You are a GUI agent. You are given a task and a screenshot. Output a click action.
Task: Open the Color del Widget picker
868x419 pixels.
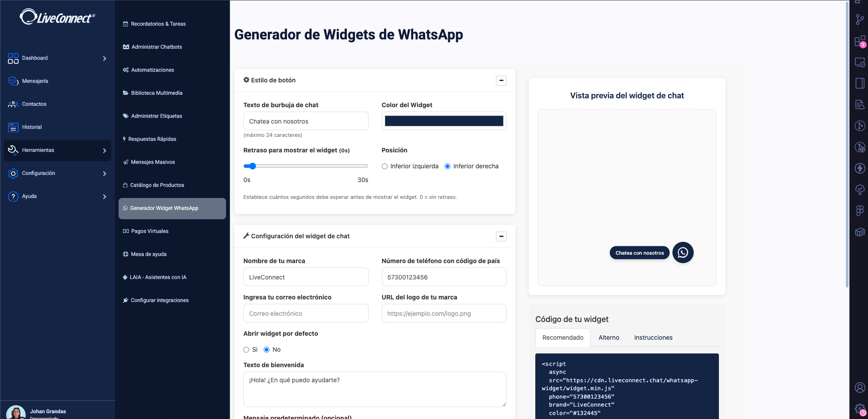tap(444, 121)
